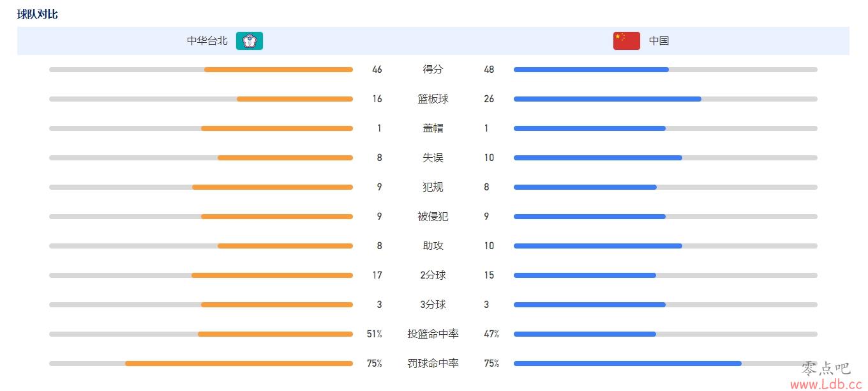Open the 中华台北 team name link
Viewport: 868px width, 391px height.
coord(207,41)
